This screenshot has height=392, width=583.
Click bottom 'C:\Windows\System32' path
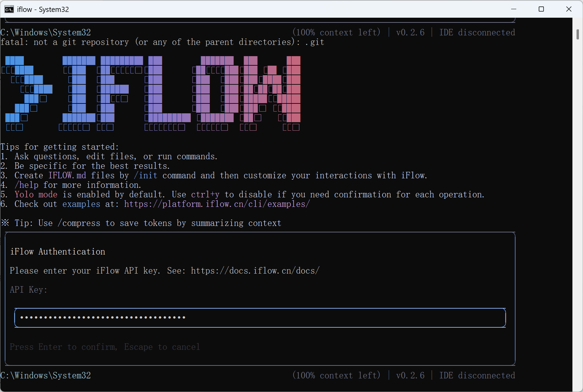(46, 376)
